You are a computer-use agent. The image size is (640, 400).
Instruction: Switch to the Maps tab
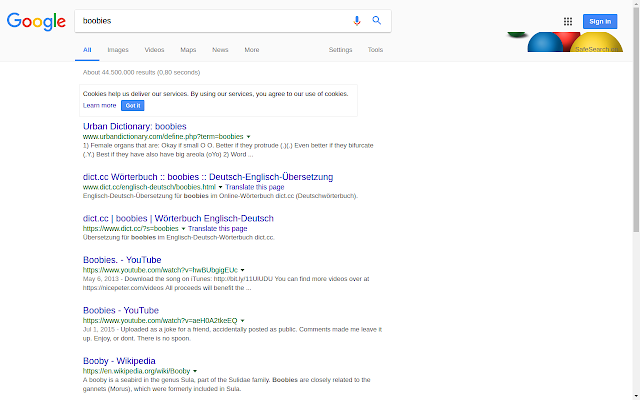click(188, 50)
